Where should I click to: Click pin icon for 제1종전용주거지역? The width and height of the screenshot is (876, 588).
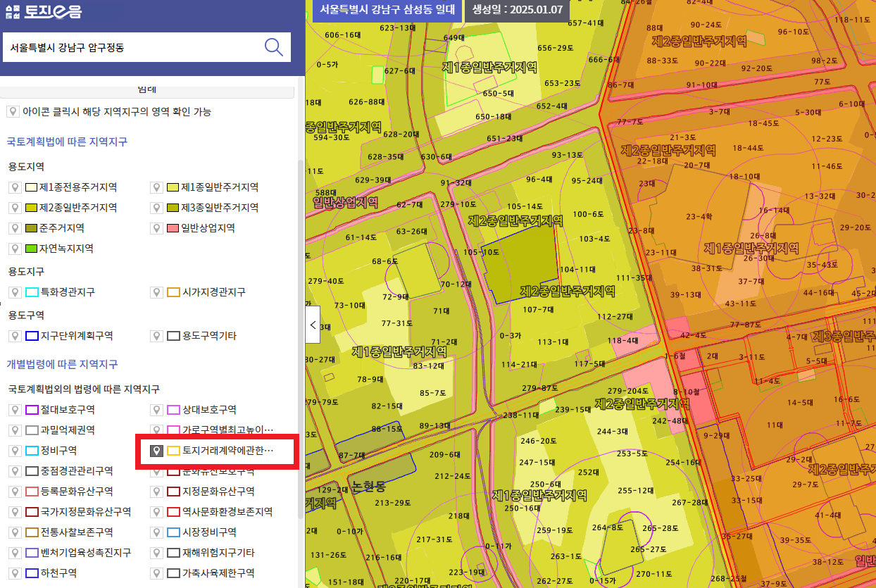[13, 187]
